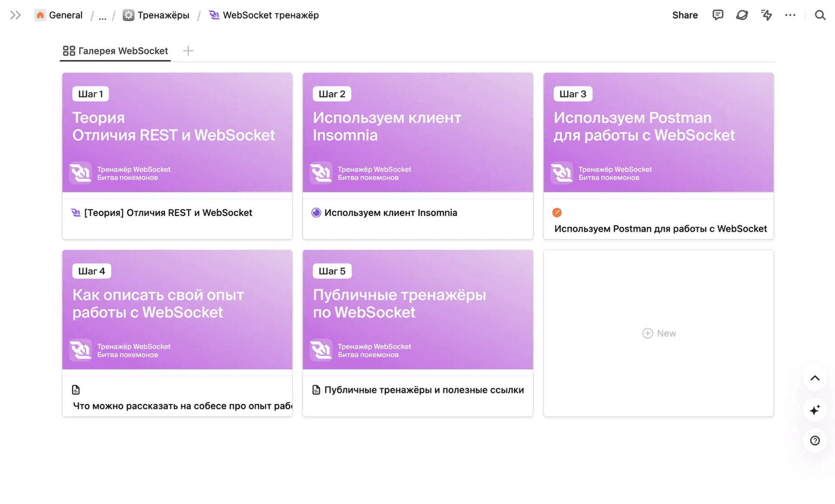Screen dimensions: 835x504
Task: Open the Шаг 1 Теория card cover
Action: (177, 132)
